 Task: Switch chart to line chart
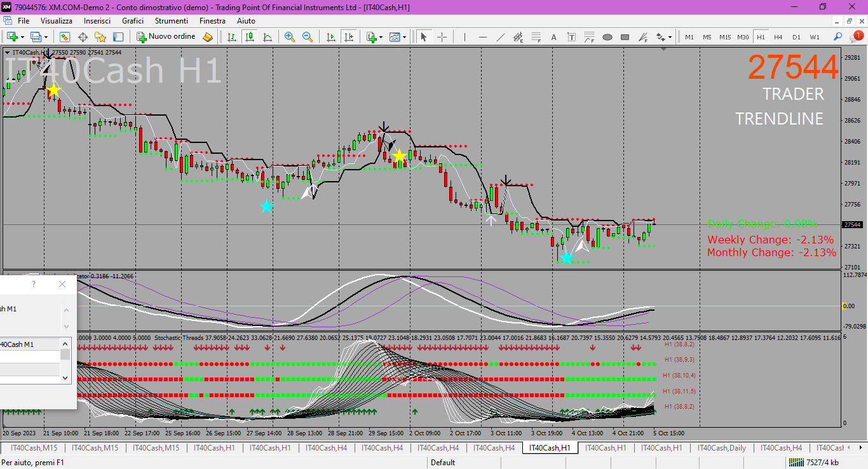coord(268,37)
